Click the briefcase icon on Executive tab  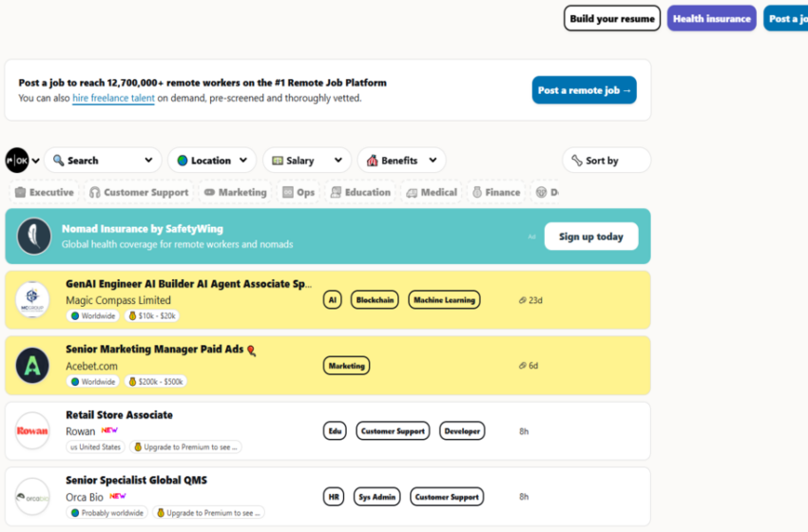(21, 192)
